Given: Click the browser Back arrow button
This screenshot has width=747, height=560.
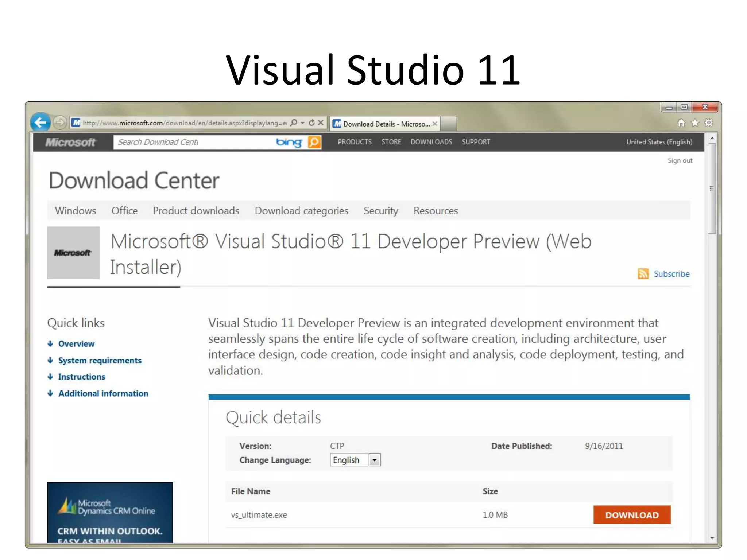Looking at the screenshot, I should coord(40,122).
